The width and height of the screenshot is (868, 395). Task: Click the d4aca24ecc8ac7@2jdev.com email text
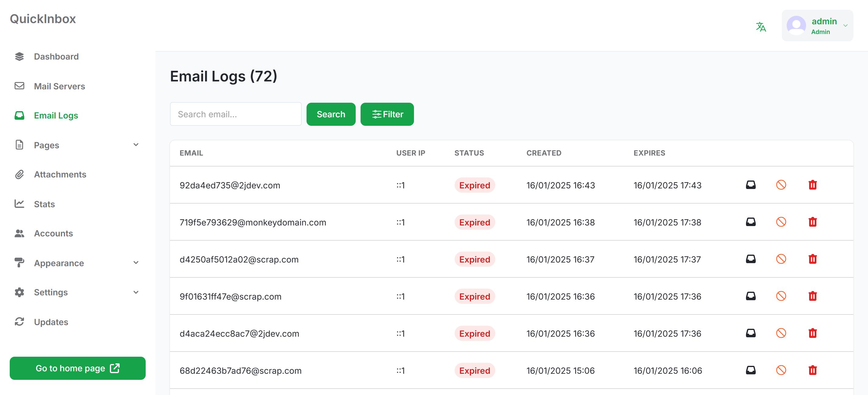tap(239, 334)
